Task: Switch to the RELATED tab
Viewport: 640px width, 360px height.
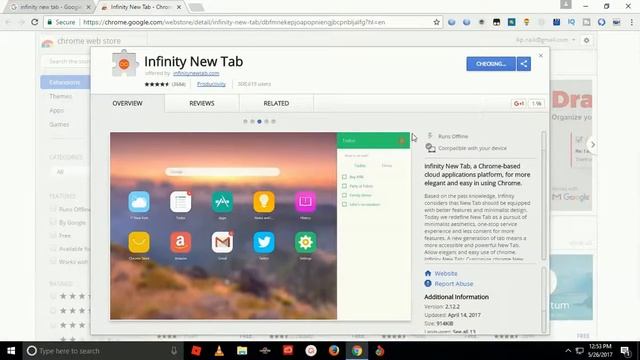Action: [x=276, y=103]
